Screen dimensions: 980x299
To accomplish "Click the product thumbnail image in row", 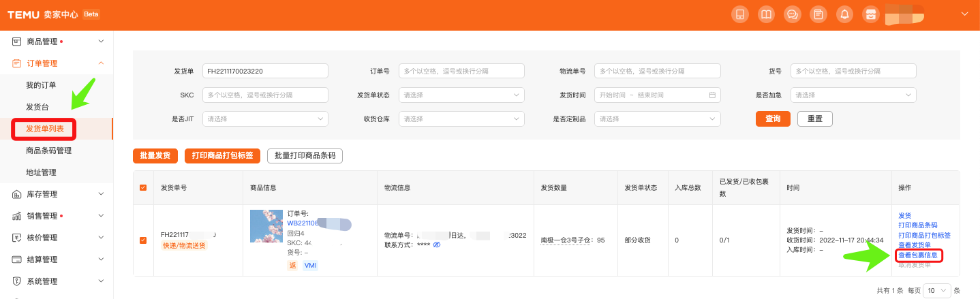I will (x=266, y=226).
